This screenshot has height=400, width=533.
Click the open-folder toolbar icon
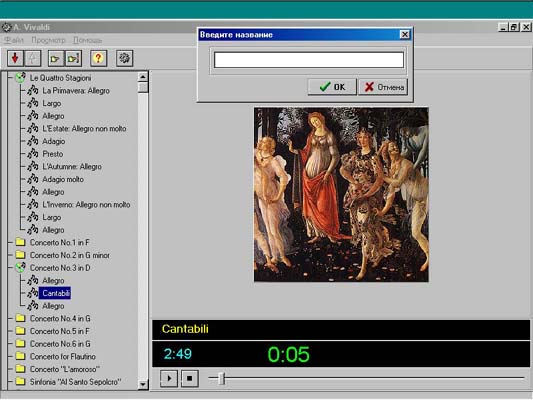click(x=56, y=58)
